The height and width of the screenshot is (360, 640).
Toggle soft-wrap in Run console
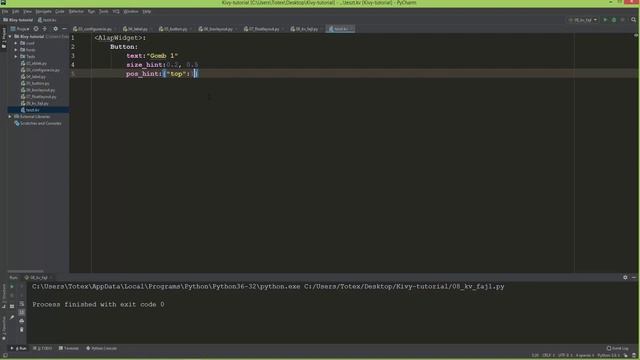point(22,304)
